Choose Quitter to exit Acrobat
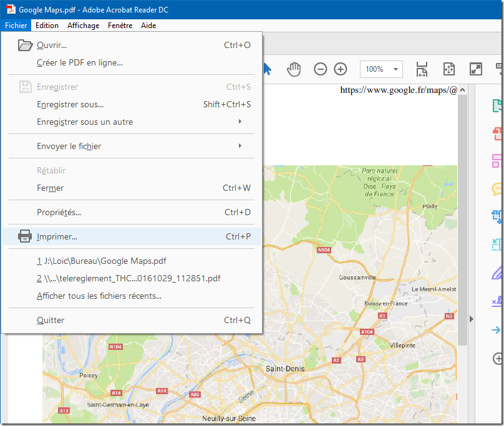 click(x=132, y=320)
